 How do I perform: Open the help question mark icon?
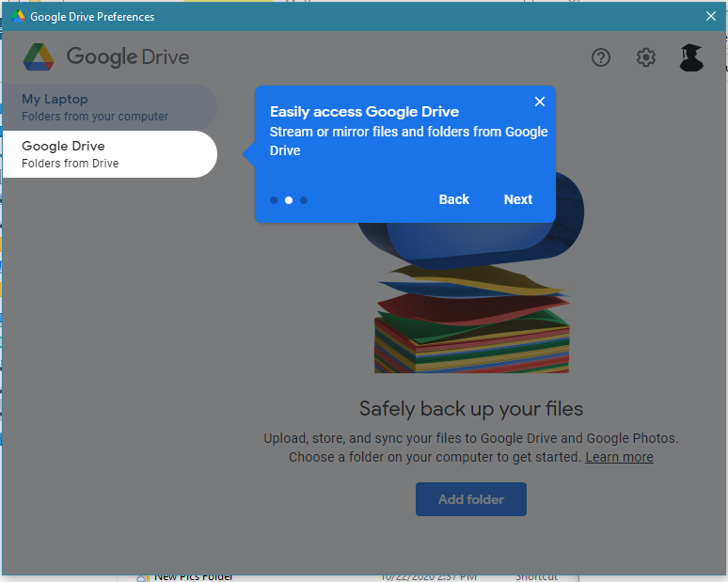pos(601,57)
